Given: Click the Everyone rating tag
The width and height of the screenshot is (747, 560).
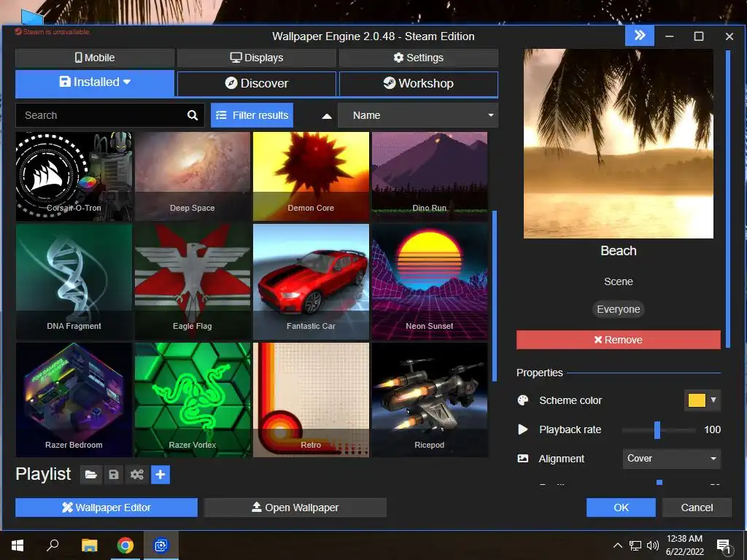Looking at the screenshot, I should tap(619, 309).
